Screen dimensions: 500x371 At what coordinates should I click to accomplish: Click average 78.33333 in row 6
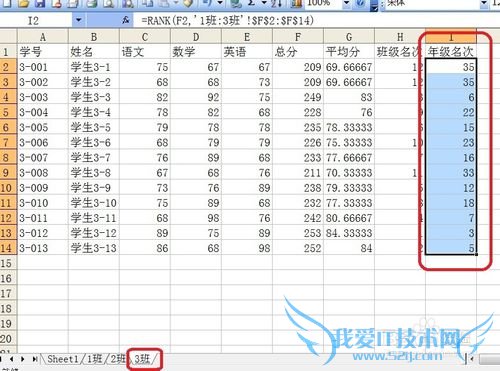pos(349,128)
